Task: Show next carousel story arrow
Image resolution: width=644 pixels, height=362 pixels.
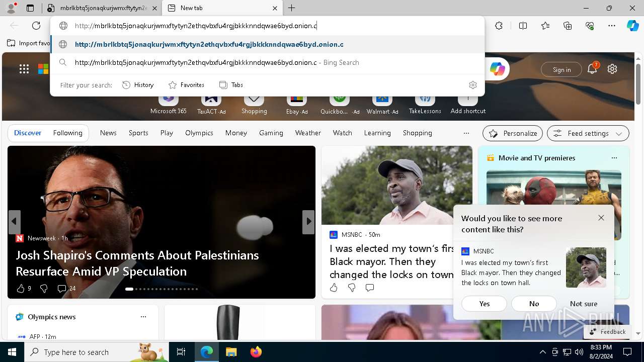Action: coord(308,221)
